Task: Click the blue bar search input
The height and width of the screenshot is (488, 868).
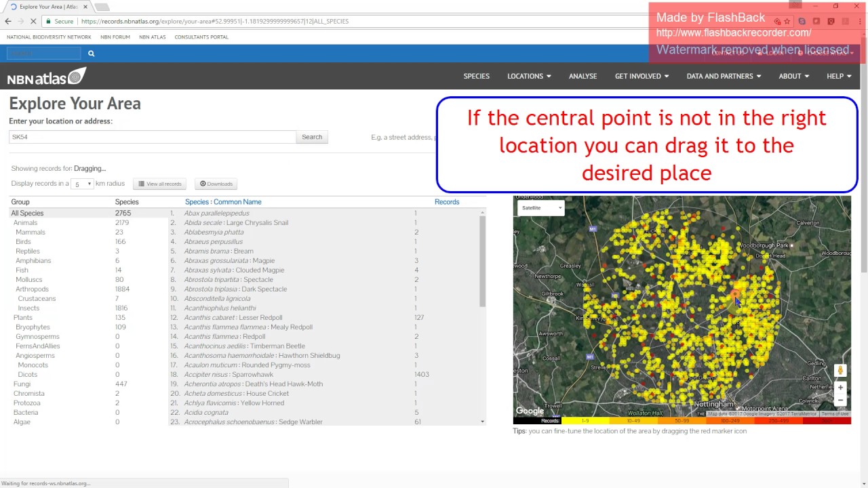Action: pyautogui.click(x=44, y=53)
